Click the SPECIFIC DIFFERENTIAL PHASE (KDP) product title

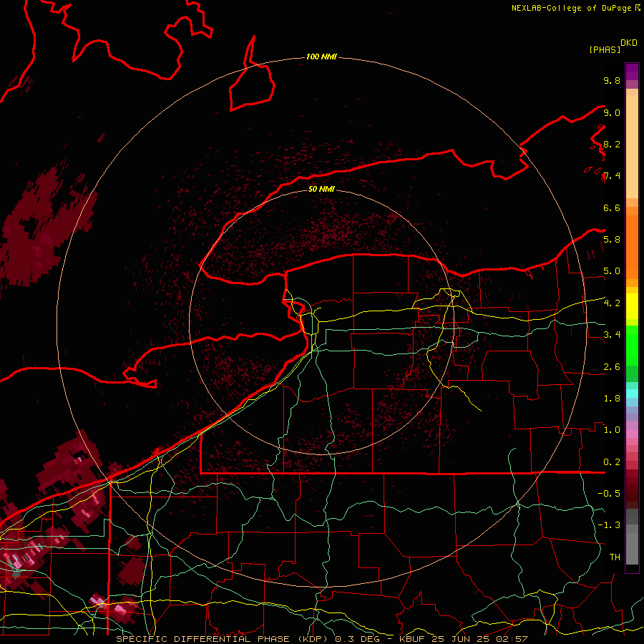point(220,639)
